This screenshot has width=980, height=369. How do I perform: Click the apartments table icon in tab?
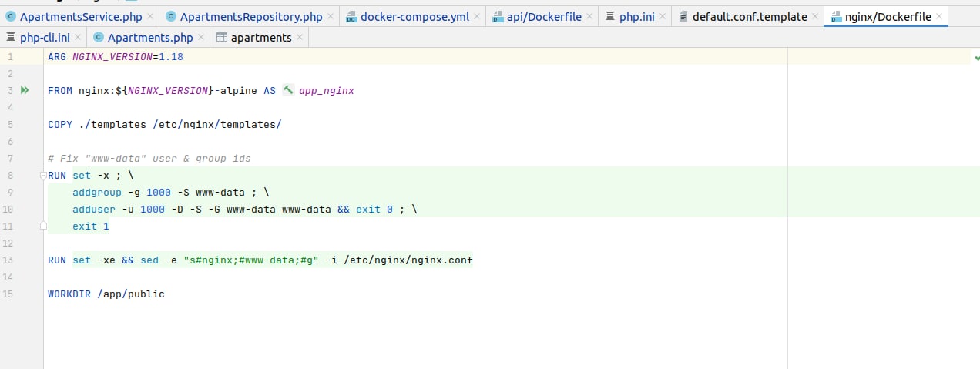[222, 37]
